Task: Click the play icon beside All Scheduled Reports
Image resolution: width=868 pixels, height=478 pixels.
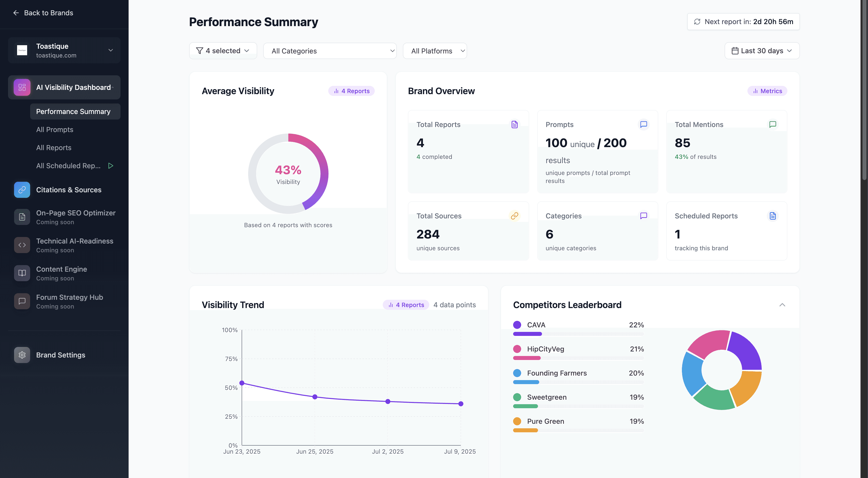Action: point(111,166)
